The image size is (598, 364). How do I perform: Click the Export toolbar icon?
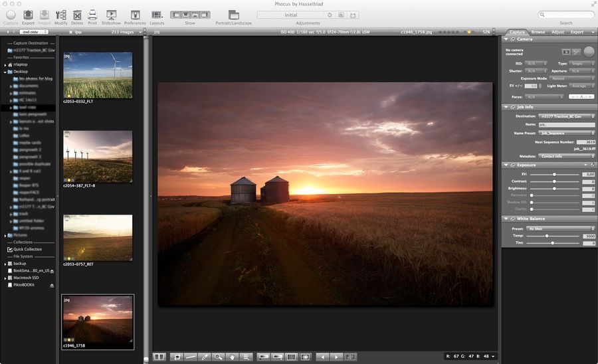point(28,15)
